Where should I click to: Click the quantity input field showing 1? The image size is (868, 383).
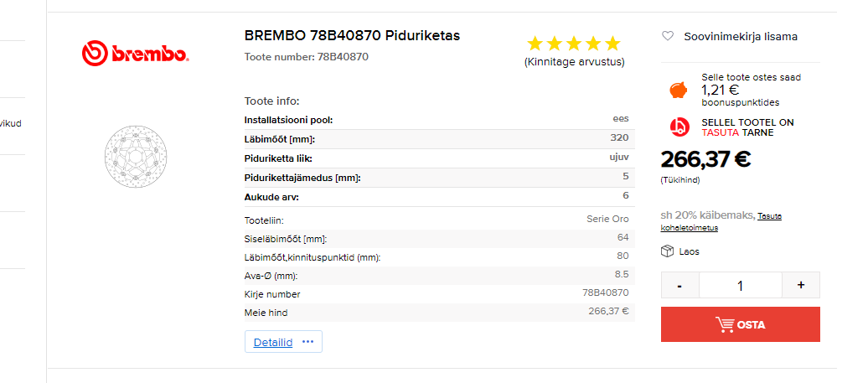click(x=740, y=285)
